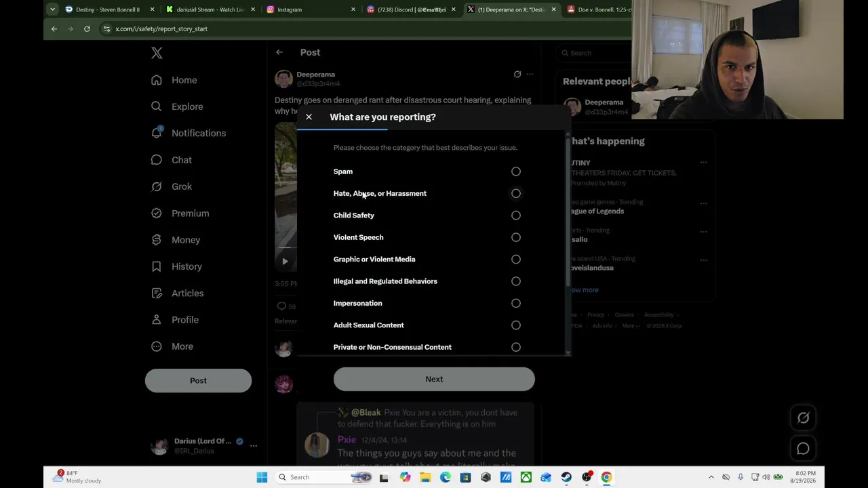Open the tab search dropdown in Chrome
Viewport: 868px width, 488px height.
tap(52, 9)
